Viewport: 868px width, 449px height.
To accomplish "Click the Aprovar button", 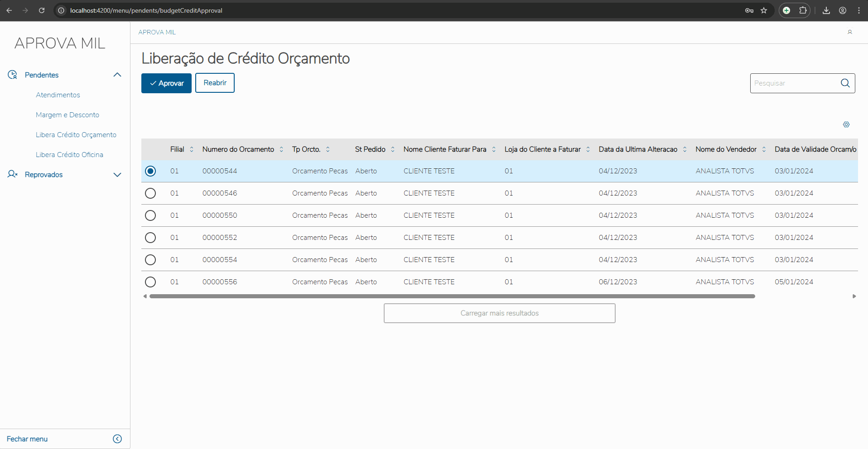I will tap(166, 83).
